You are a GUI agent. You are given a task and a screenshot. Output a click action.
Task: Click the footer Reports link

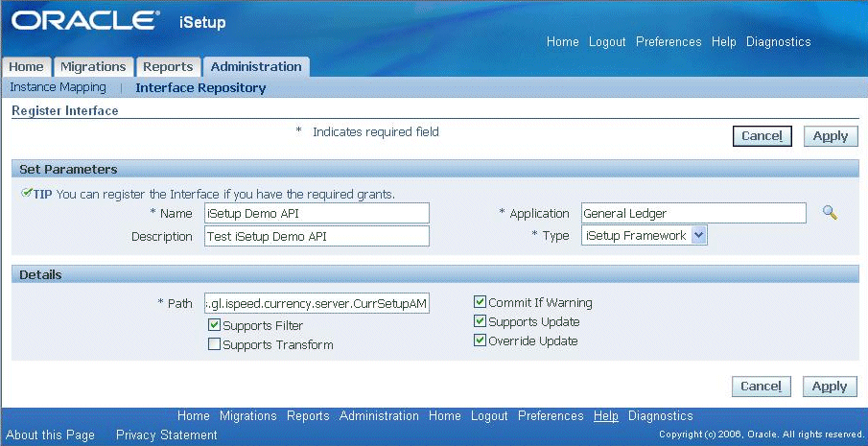point(308,415)
